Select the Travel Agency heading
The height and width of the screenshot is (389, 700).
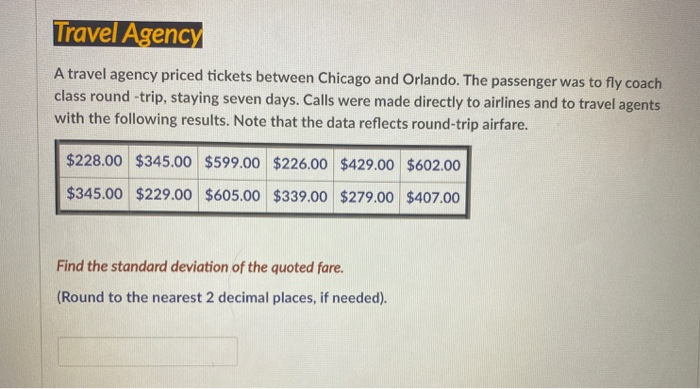pyautogui.click(x=128, y=34)
